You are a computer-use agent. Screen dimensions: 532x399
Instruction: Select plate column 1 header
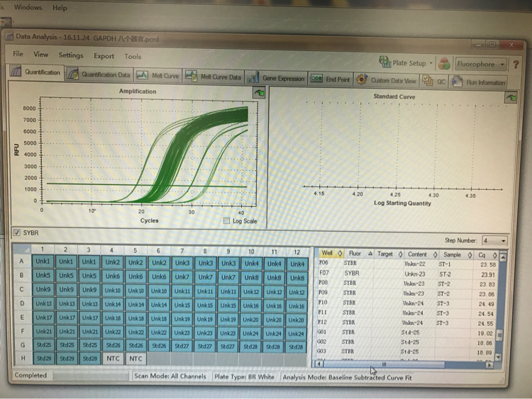pos(42,249)
